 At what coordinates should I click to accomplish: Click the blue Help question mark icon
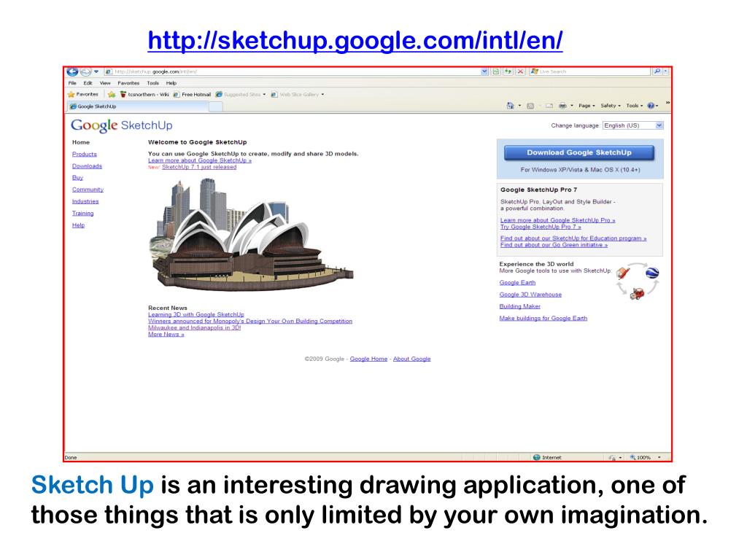click(651, 106)
